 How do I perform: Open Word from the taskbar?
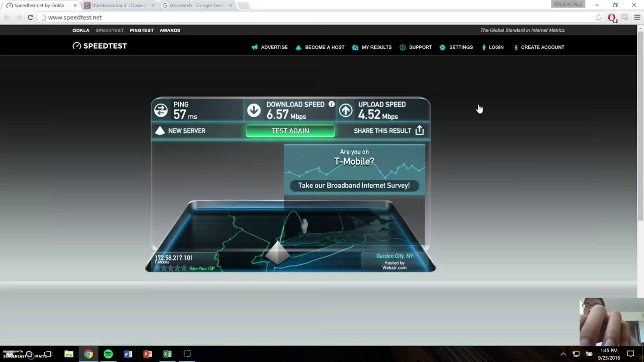pos(128,354)
